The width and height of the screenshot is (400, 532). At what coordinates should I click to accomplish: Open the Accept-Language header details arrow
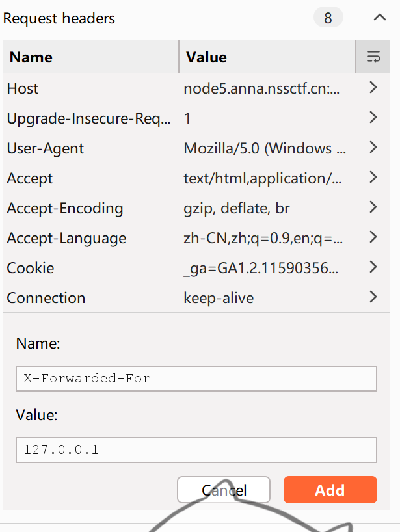pyautogui.click(x=373, y=237)
